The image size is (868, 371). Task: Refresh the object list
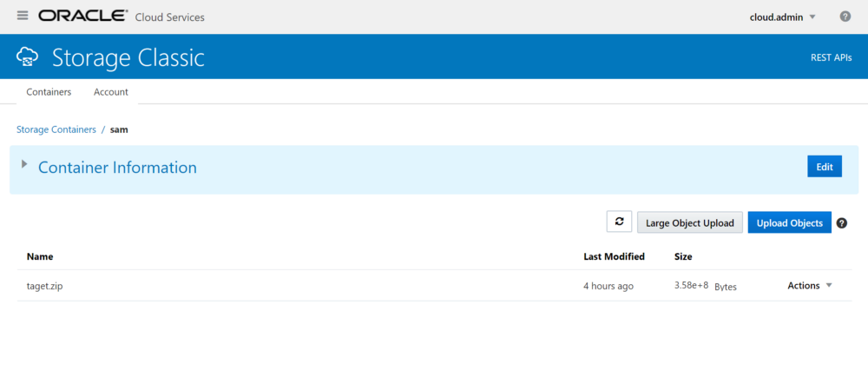click(x=620, y=222)
